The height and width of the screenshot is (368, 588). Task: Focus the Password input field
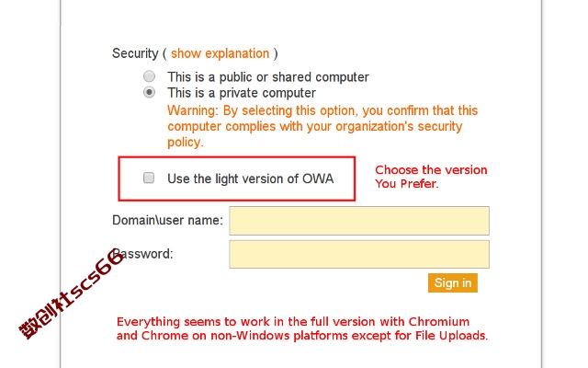click(359, 254)
